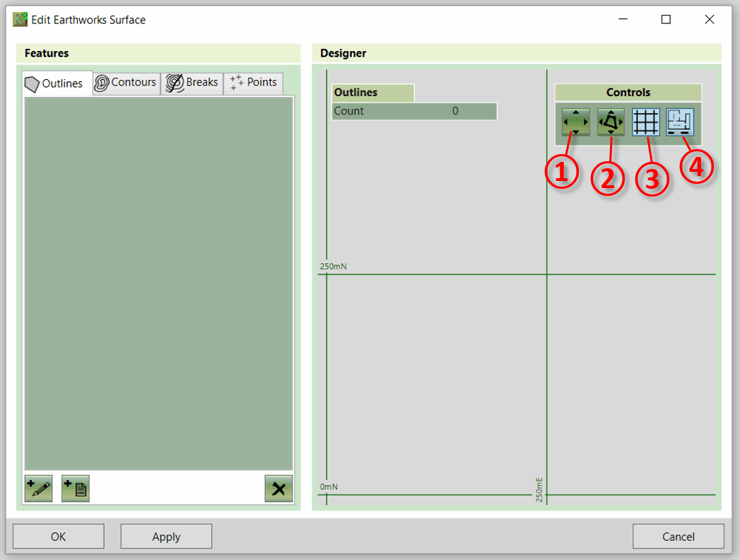Viewport: 740px width, 560px height.
Task: Click Apply to save changes
Action: pyautogui.click(x=166, y=537)
